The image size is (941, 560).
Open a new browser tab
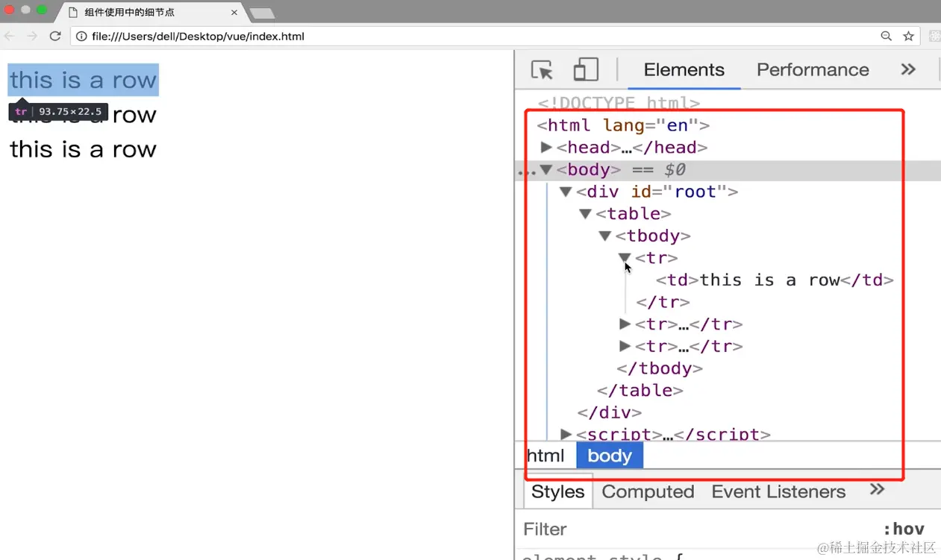click(x=262, y=13)
